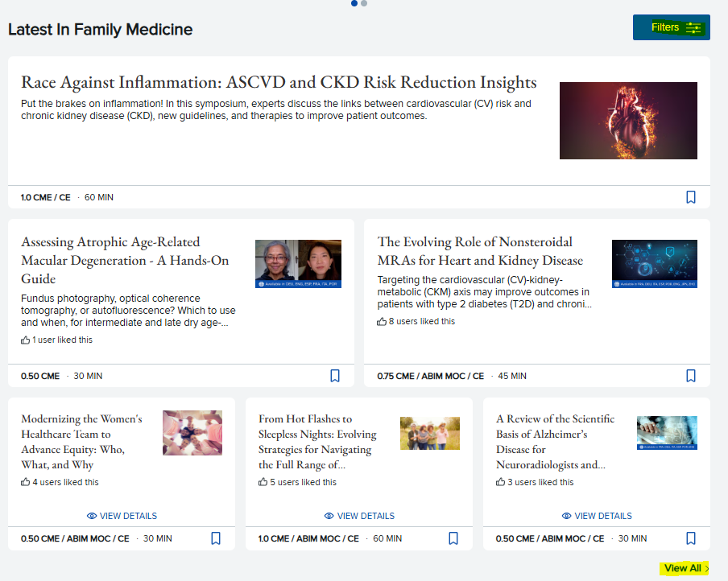This screenshot has height=581, width=728.
Task: Click View All link
Action: pyautogui.click(x=685, y=568)
